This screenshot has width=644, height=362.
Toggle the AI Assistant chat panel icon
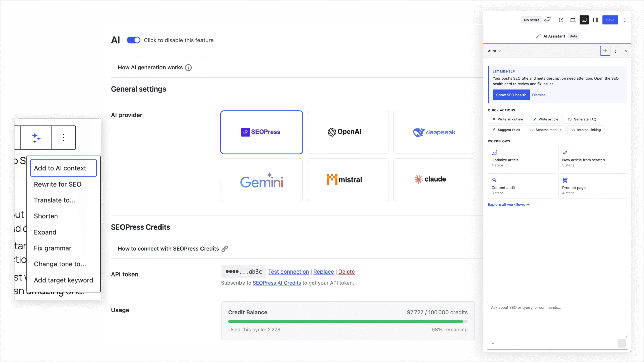tap(584, 20)
